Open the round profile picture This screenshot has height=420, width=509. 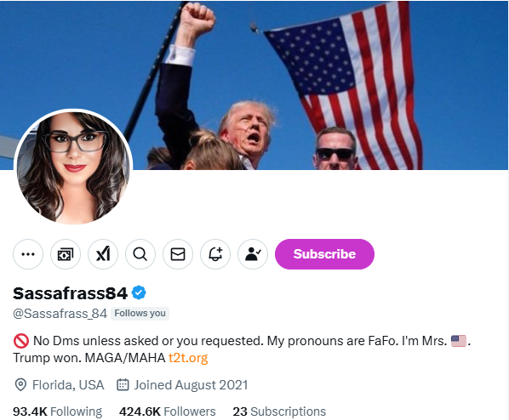[73, 167]
